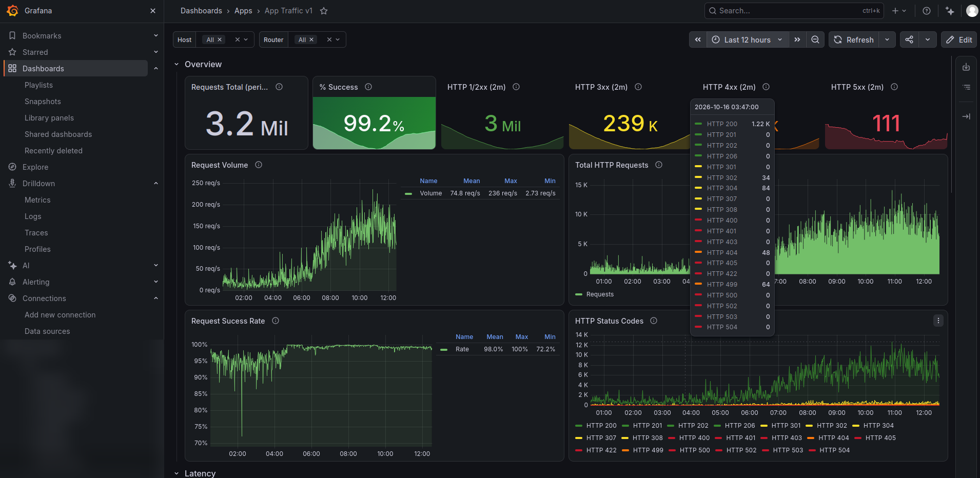Viewport: 980px width, 478px height.
Task: Open the export icon in right rail
Action: [x=966, y=67]
